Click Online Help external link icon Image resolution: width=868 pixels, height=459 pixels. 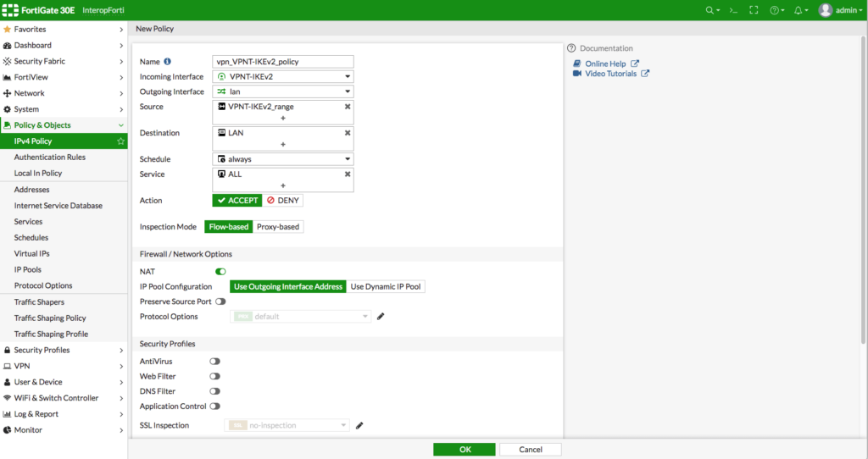(635, 64)
